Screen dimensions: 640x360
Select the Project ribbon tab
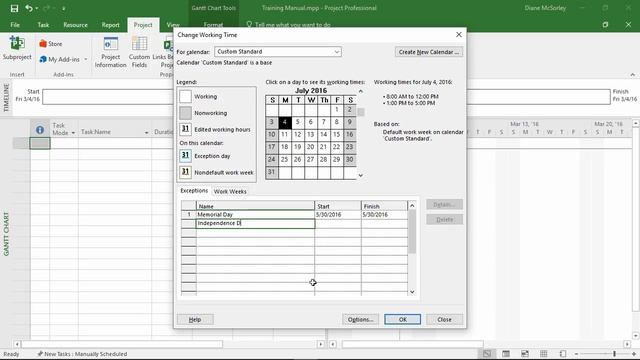(143, 25)
